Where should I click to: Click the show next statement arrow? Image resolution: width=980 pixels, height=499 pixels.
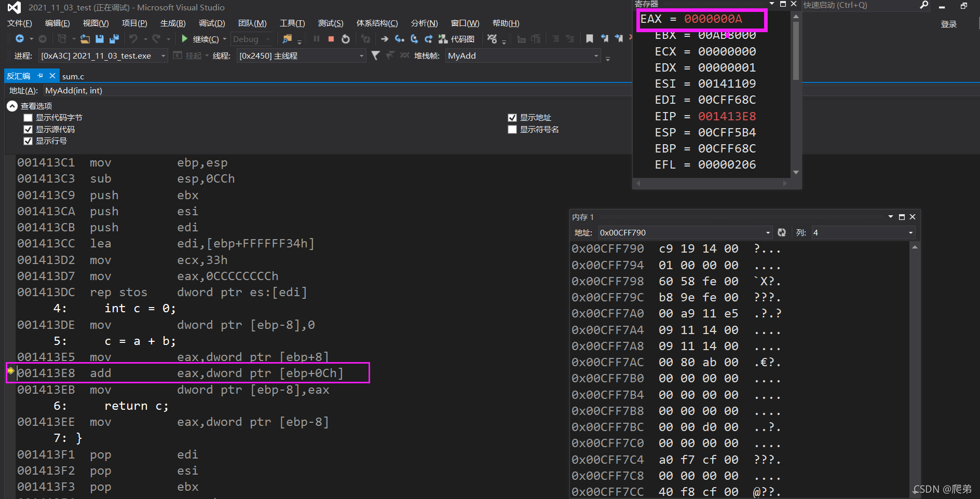(x=385, y=39)
